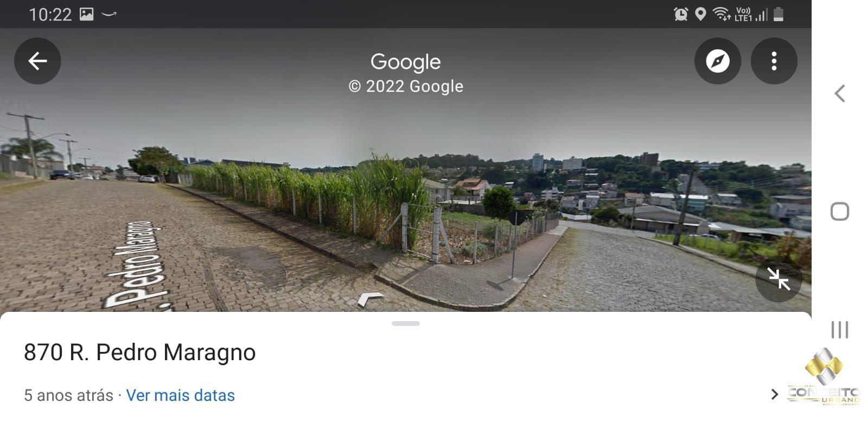Open Android recent apps button
The width and height of the screenshot is (868, 422).
(840, 329)
